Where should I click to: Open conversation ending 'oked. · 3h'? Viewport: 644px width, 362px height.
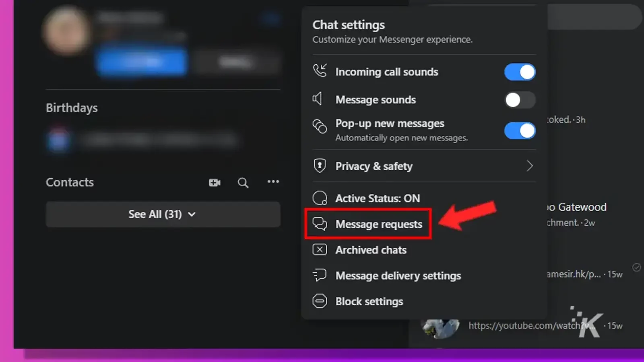pos(566,119)
